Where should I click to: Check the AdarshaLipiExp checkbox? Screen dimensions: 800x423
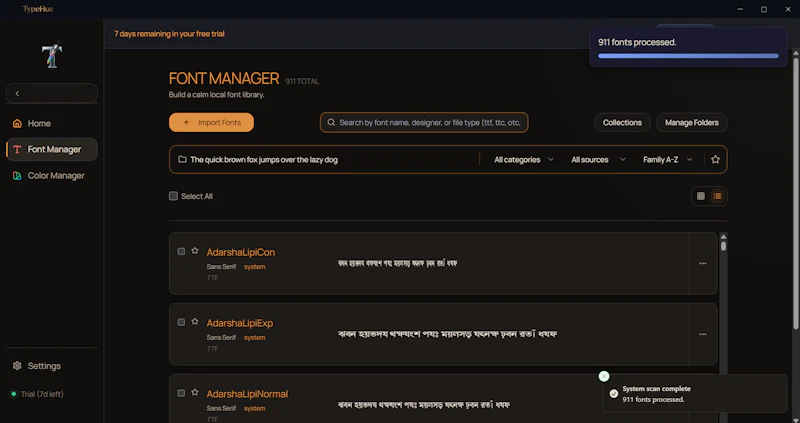click(x=181, y=322)
